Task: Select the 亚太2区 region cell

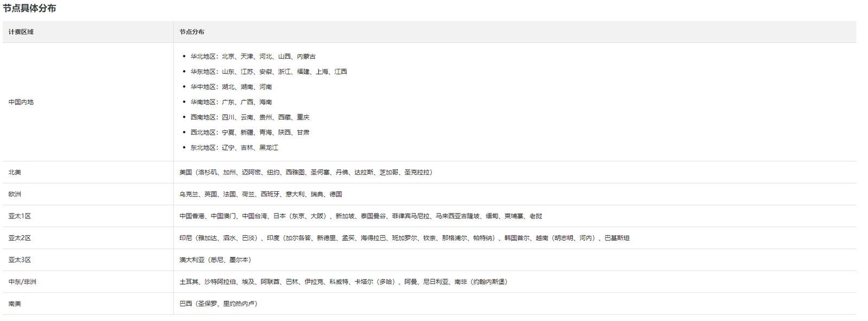Action: tap(88, 238)
